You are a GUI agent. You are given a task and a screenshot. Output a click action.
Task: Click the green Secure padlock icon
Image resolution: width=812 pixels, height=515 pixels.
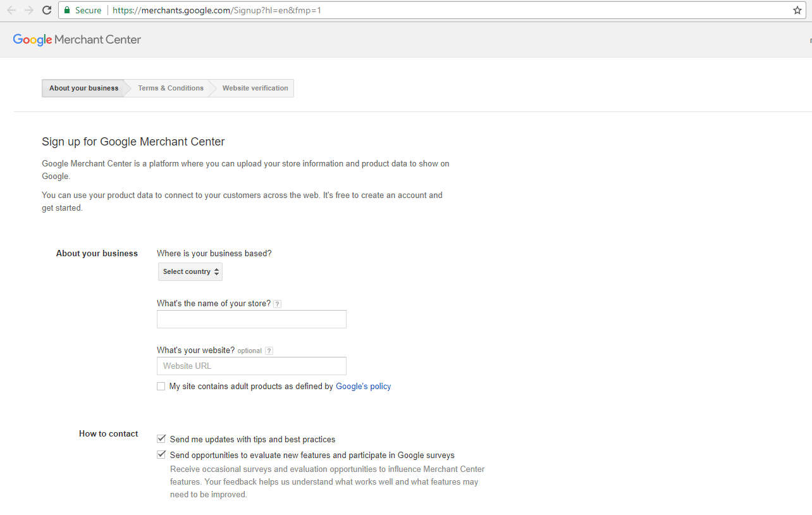[67, 10]
